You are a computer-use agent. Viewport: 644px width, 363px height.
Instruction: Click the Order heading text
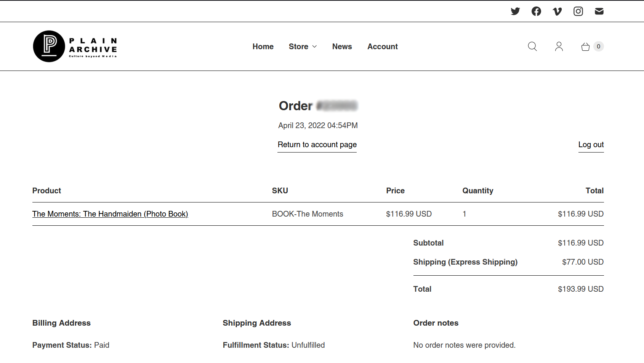296,106
